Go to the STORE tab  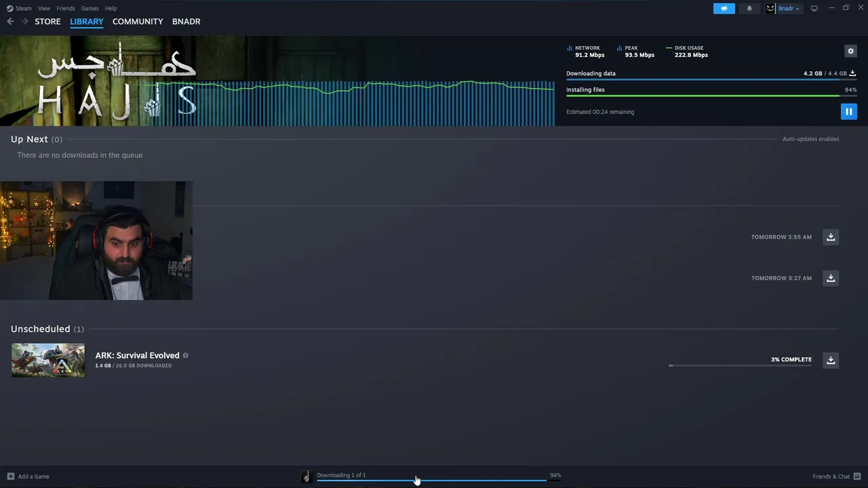(x=47, y=22)
